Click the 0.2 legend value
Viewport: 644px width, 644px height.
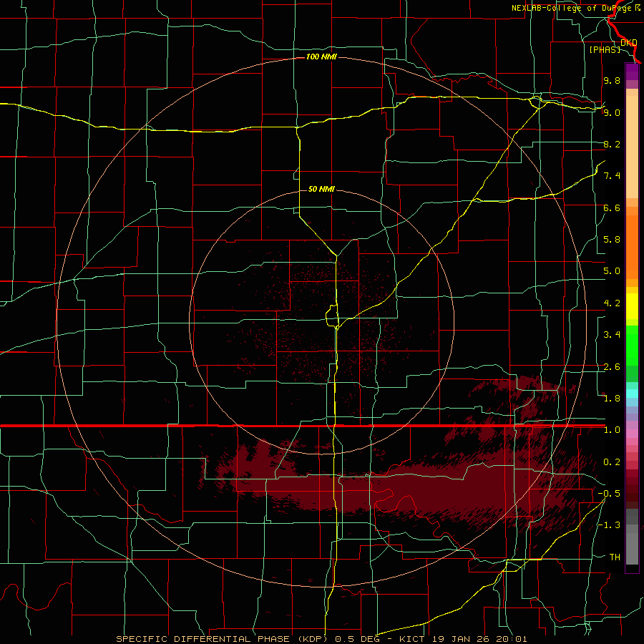click(612, 462)
